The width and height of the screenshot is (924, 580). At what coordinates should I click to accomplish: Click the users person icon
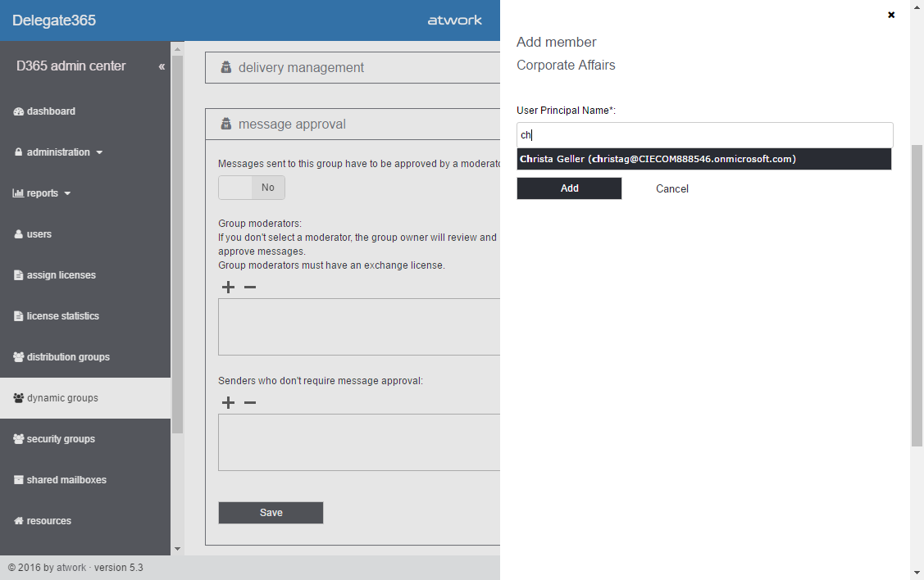[18, 233]
